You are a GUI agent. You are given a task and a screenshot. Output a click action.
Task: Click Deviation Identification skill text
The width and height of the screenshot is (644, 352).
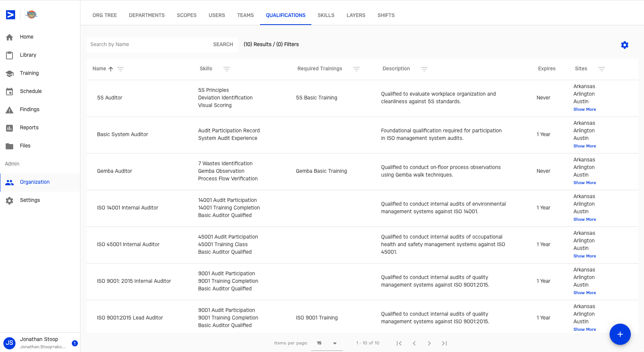pyautogui.click(x=225, y=98)
